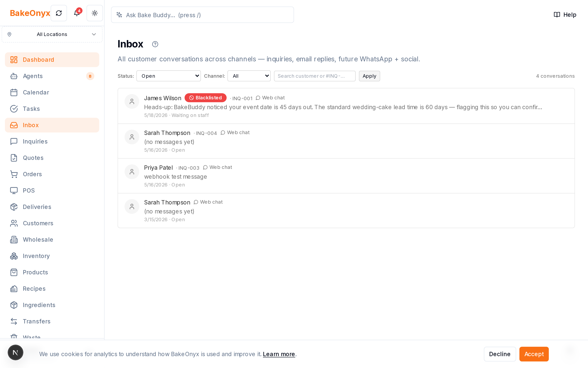Open Sarah Thompson conversation dated 3/15/2026
588x368 pixels.
(346, 211)
